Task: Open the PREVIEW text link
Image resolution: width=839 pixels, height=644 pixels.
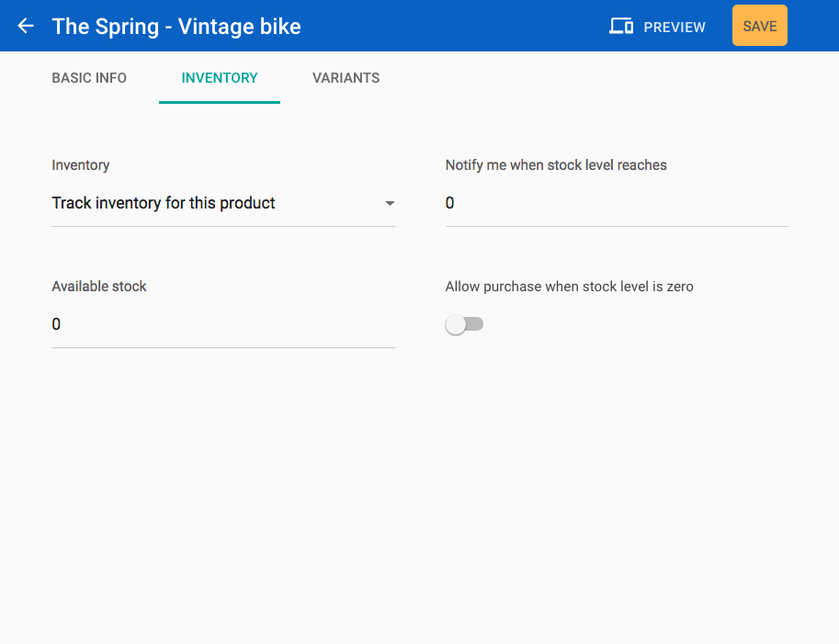Action: point(675,27)
